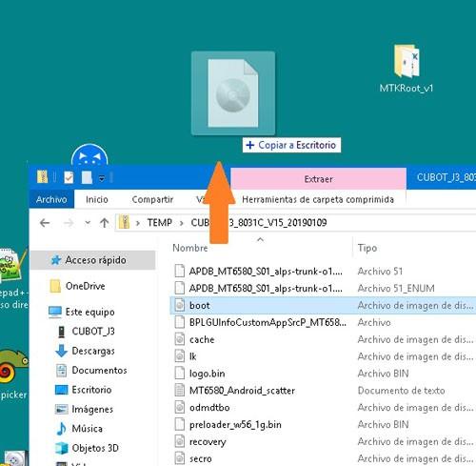Open the recent locations dropdown arrow

[x=88, y=223]
